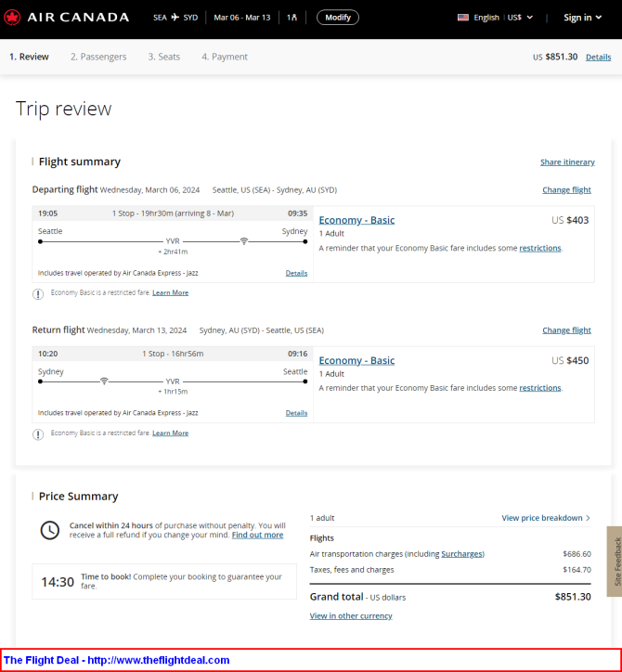
Task: Select the 1. Review step
Action: [x=29, y=57]
